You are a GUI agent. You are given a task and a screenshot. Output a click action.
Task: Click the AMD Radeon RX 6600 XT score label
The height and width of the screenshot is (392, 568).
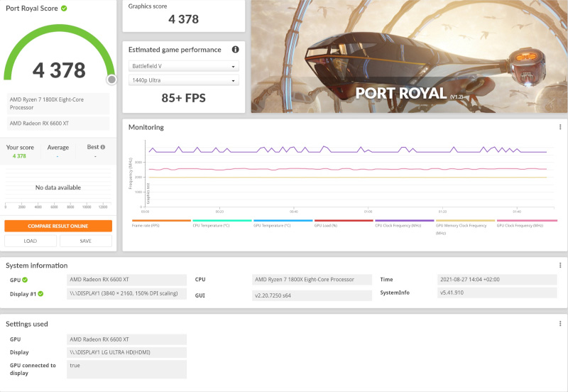point(58,123)
